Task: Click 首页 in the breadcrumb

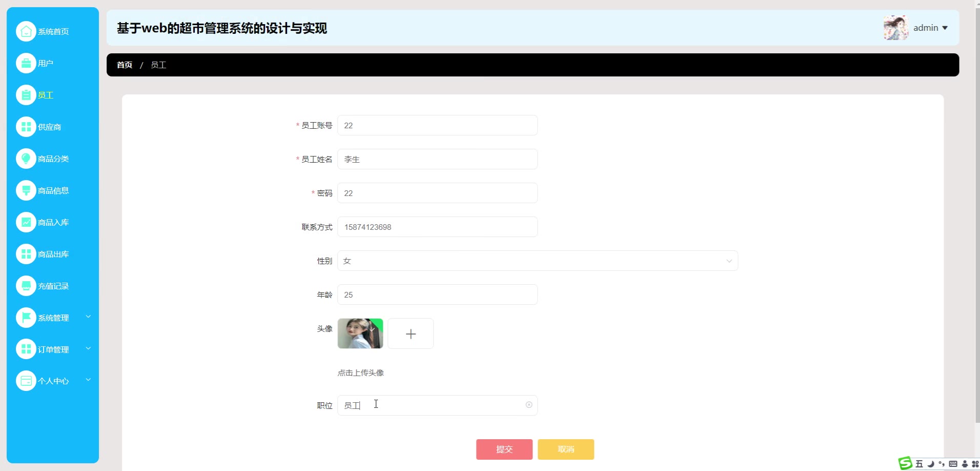Action: click(125, 65)
